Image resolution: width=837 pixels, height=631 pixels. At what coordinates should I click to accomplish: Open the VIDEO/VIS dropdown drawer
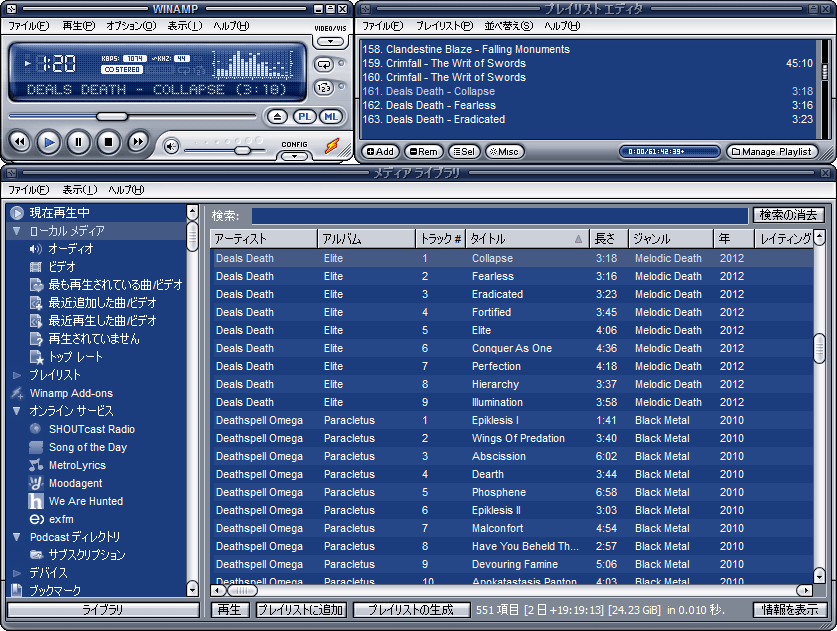pos(330,42)
